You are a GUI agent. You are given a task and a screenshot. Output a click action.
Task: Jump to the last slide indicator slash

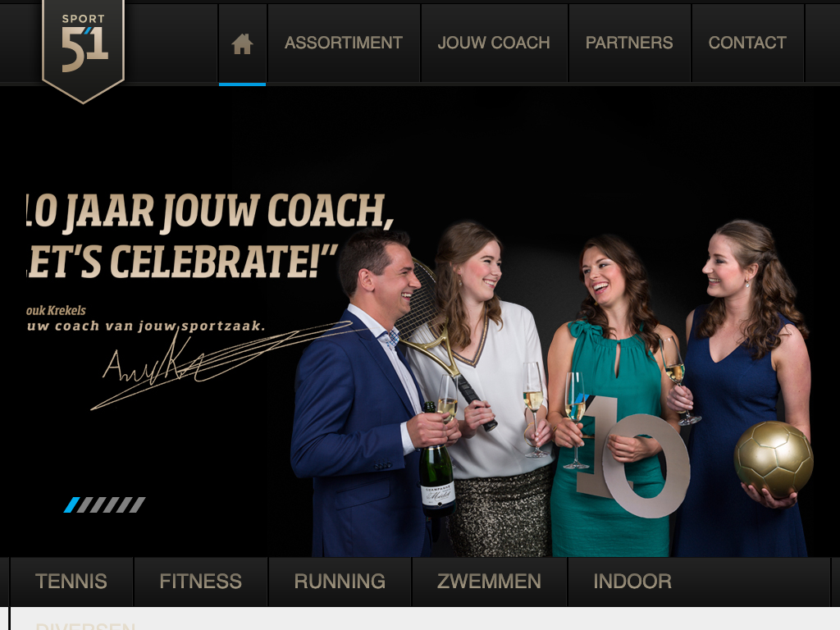[x=137, y=504]
